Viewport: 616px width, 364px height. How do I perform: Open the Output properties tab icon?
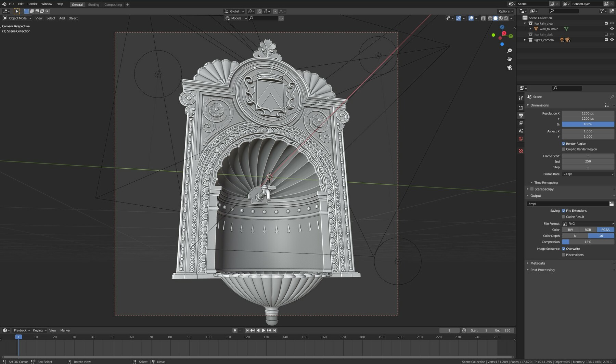(521, 116)
